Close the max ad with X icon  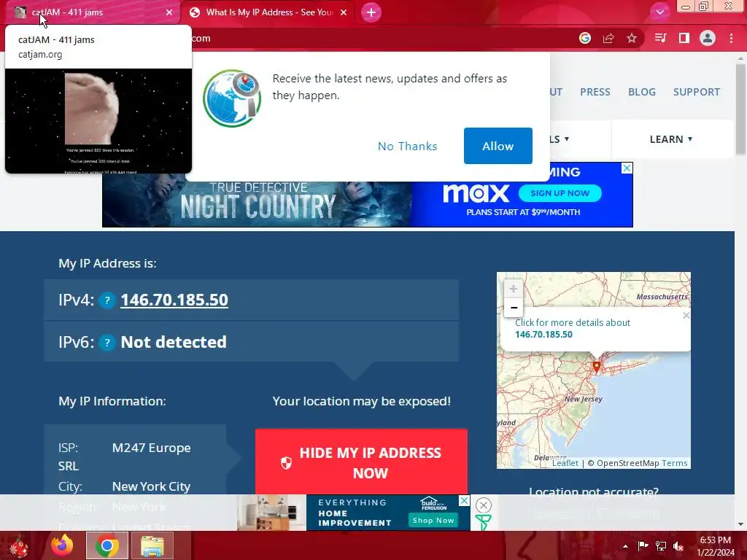tap(627, 168)
